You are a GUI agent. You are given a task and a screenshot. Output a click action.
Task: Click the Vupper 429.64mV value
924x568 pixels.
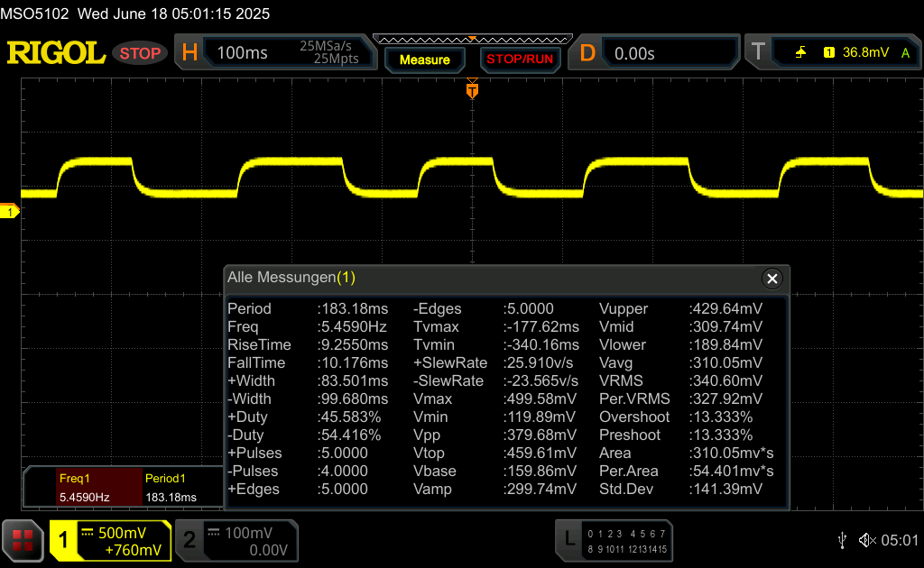coord(726,308)
